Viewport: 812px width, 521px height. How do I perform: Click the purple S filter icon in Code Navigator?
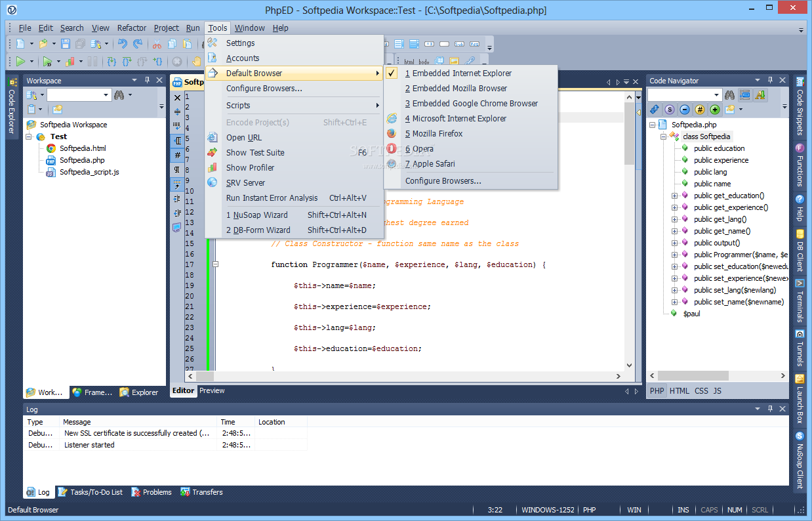click(x=670, y=110)
